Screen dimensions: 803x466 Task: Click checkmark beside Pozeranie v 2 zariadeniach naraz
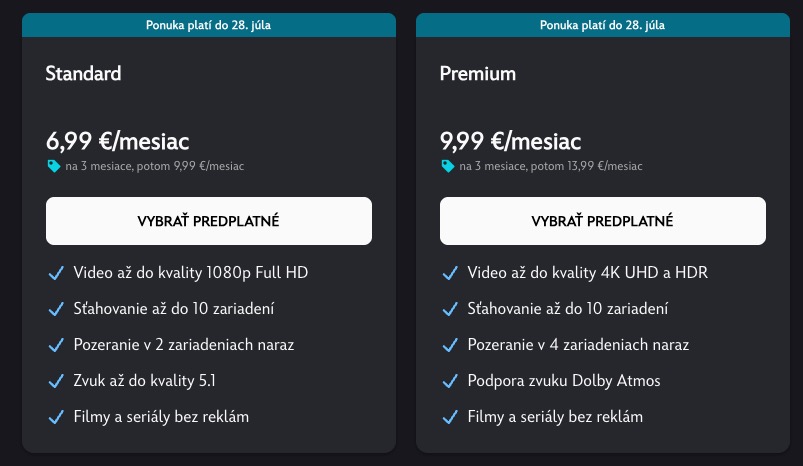[x=56, y=345]
